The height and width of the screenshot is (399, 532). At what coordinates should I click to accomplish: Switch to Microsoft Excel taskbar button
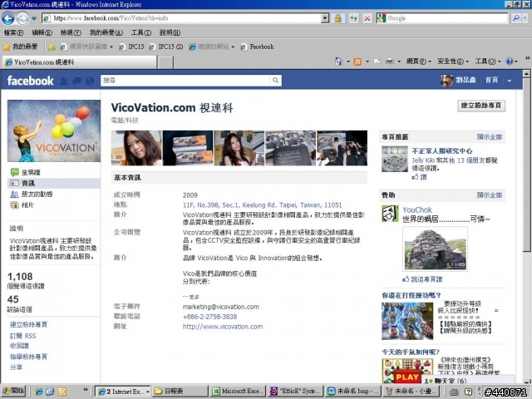click(x=238, y=392)
